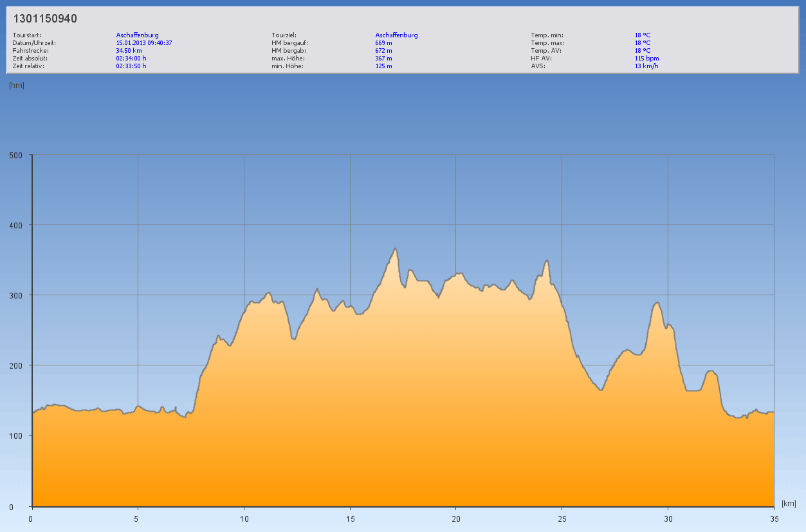The width and height of the screenshot is (806, 532).
Task: Click the AVS value 13 km/h
Action: click(x=646, y=66)
